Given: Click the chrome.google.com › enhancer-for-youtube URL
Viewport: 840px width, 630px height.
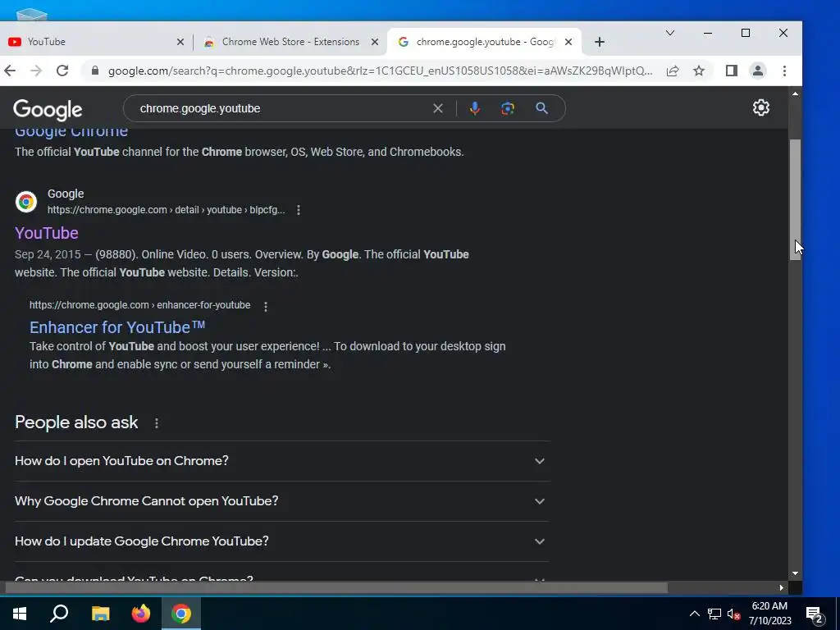Looking at the screenshot, I should tap(139, 305).
